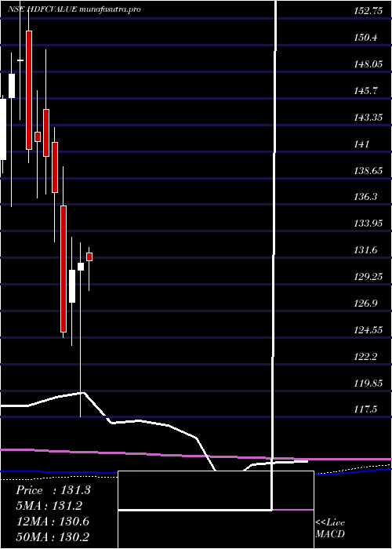Image resolution: width=392 pixels, height=549 pixels.
Task: Click the '12MA : 130.6' readout
Action: 53,522
